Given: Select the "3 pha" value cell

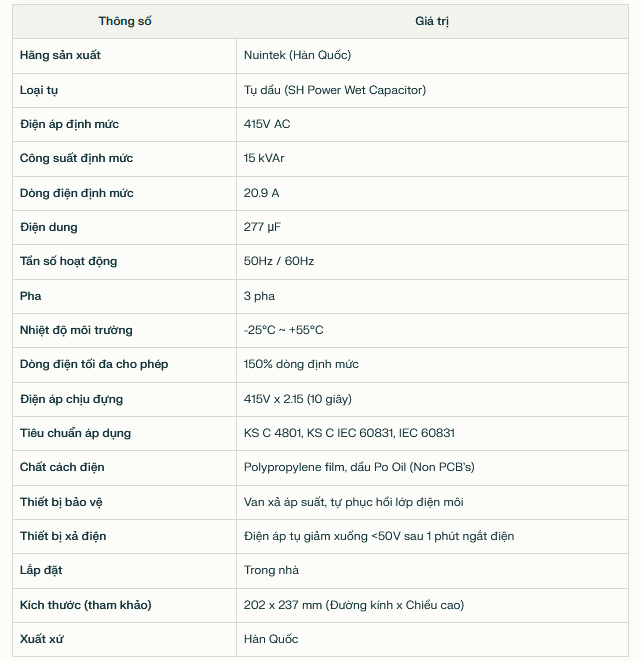Looking at the screenshot, I should tap(259, 296).
